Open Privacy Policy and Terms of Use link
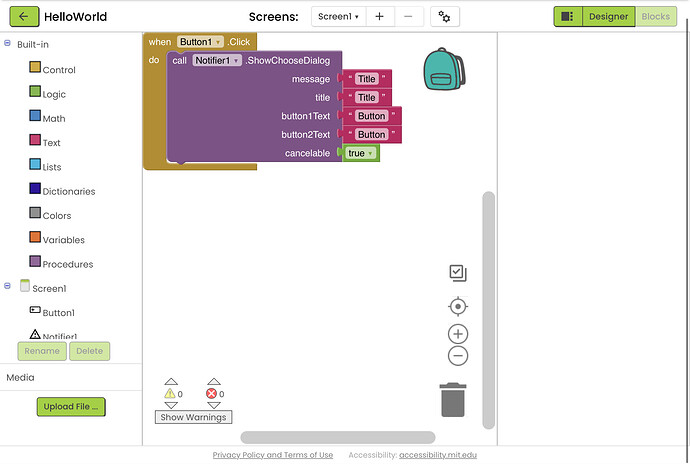This screenshot has width=690, height=464. [272, 455]
